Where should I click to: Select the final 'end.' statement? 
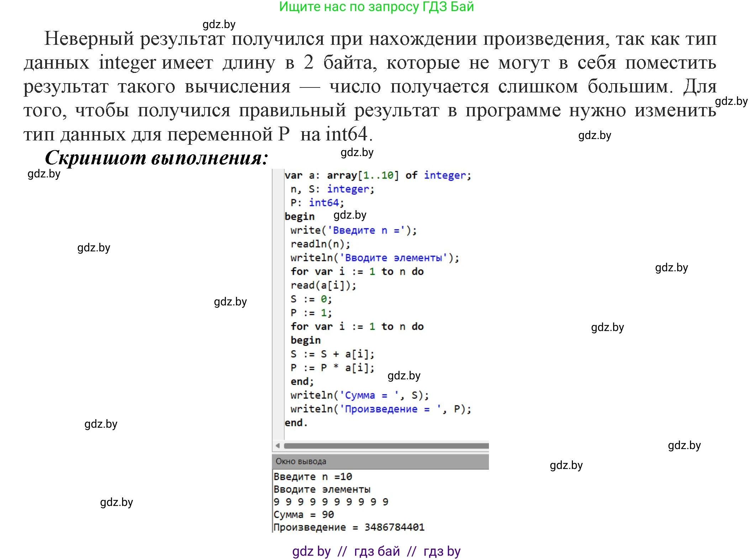click(x=294, y=423)
